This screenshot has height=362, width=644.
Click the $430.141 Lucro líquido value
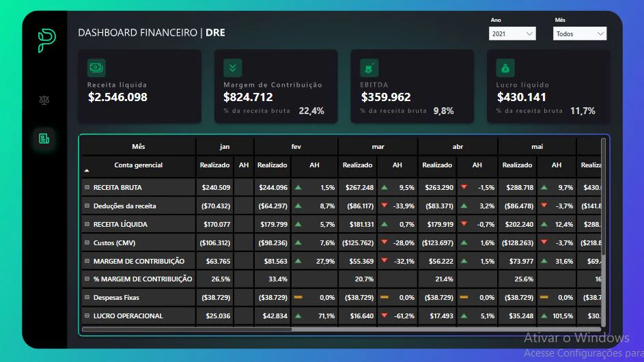(x=522, y=98)
